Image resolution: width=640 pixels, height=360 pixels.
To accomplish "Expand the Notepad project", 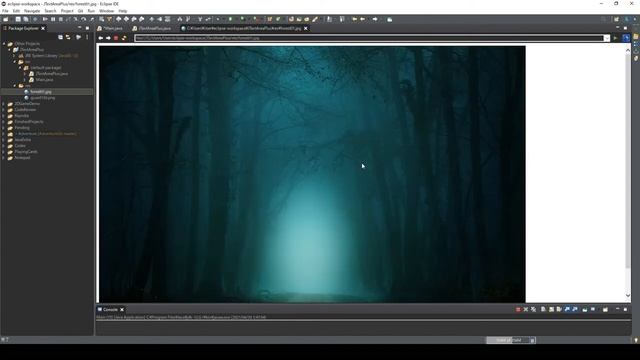I will point(4,158).
